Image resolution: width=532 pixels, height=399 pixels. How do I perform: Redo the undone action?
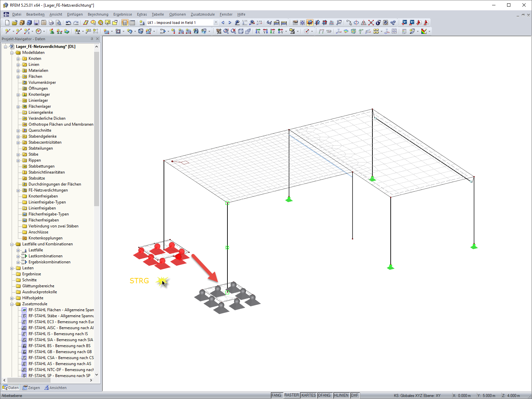click(x=76, y=23)
